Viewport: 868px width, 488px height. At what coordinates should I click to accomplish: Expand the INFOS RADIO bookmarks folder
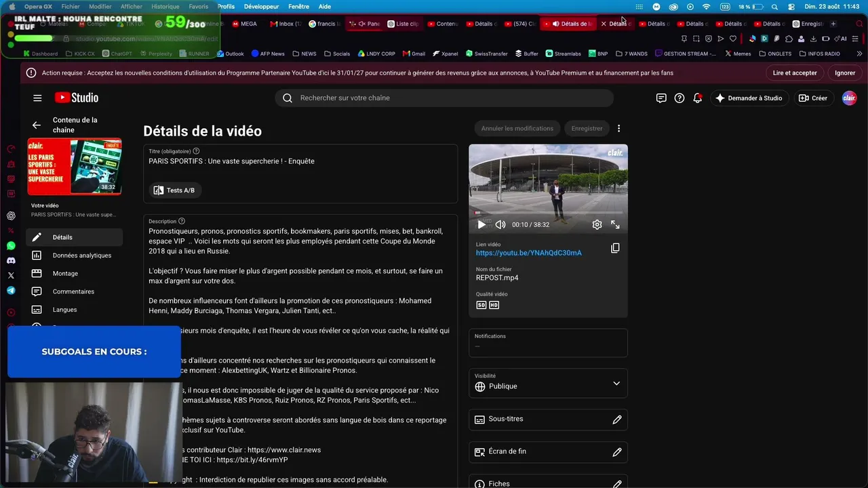pyautogui.click(x=820, y=54)
